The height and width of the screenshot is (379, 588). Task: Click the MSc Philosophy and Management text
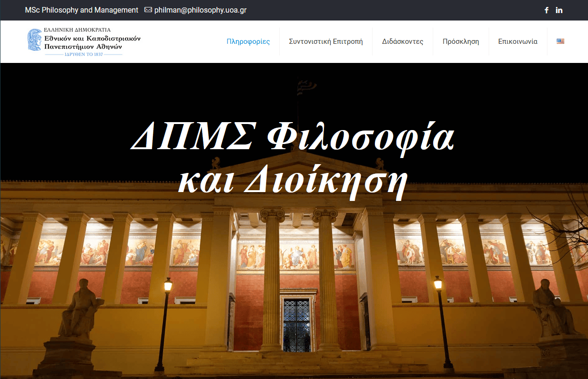coord(82,10)
